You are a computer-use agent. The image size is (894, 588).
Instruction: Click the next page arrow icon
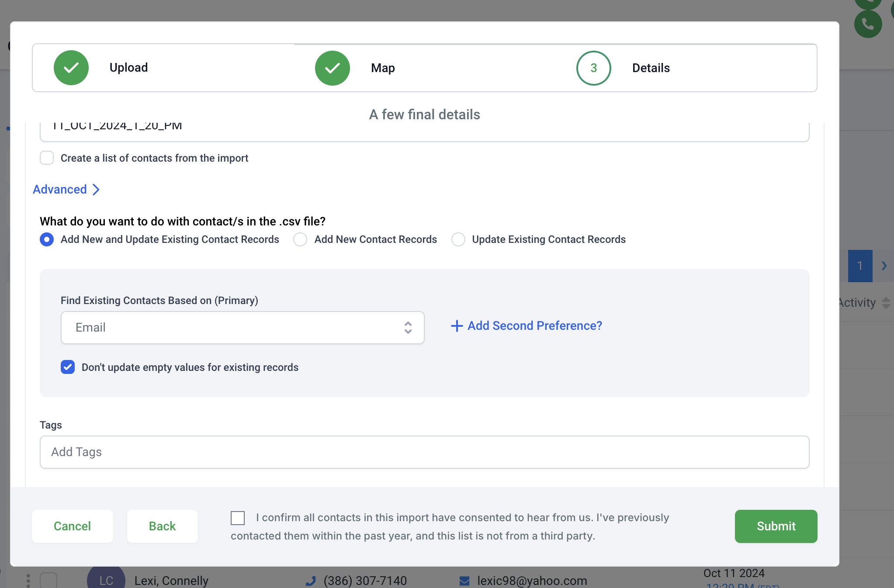884,266
